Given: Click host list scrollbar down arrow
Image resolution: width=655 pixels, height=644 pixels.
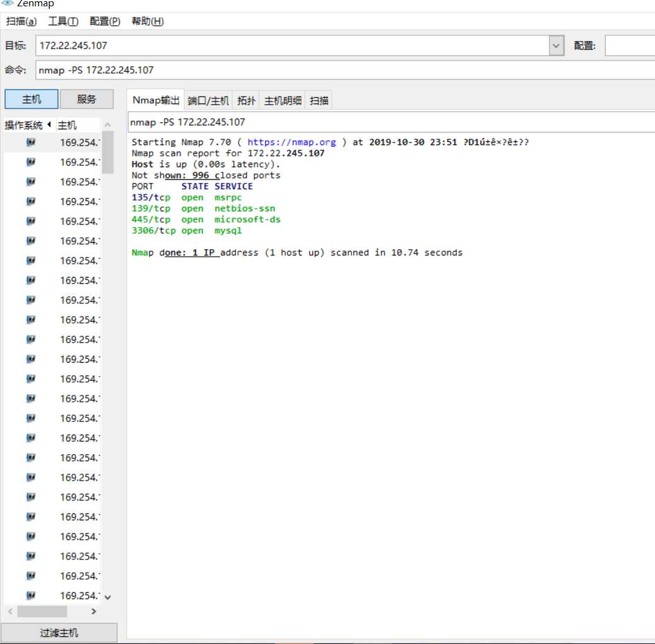Looking at the screenshot, I should (x=108, y=597).
